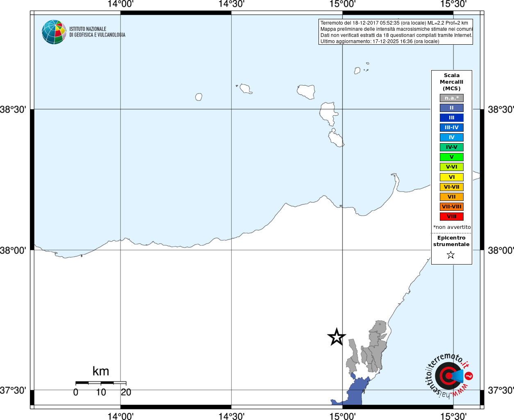
Task: Click the right 37°30' latitude label
Action: 501,390
